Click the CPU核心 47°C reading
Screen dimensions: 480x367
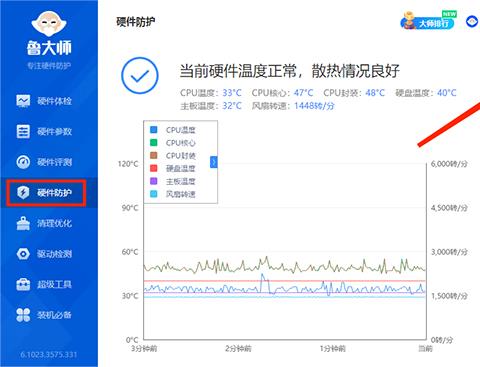pos(282,93)
